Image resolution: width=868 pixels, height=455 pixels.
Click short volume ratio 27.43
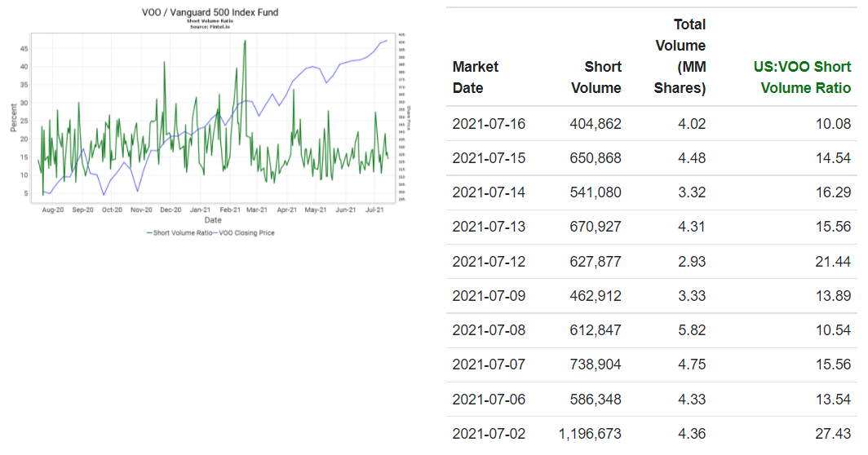pos(833,434)
